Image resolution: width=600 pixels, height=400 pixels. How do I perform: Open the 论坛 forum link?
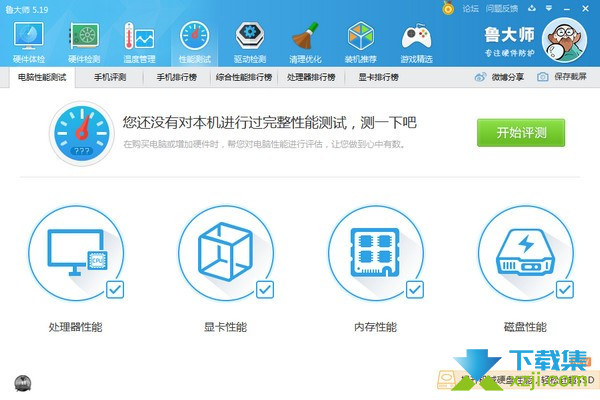(470, 8)
